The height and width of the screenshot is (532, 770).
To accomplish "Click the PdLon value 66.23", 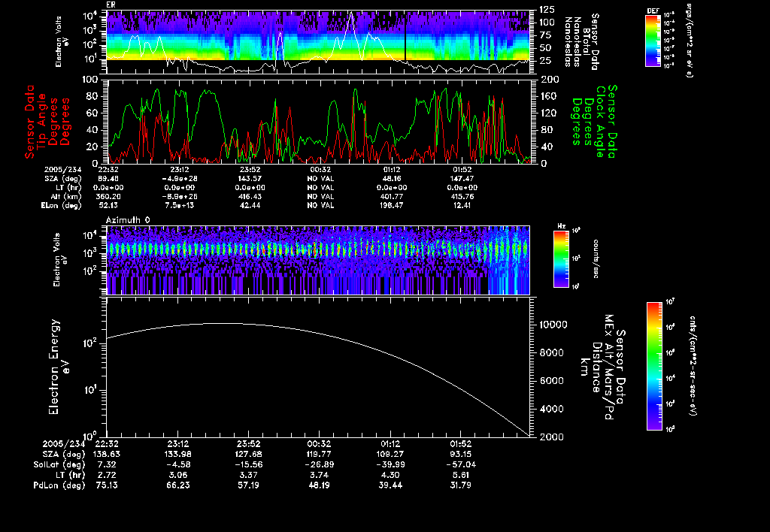I will (177, 485).
